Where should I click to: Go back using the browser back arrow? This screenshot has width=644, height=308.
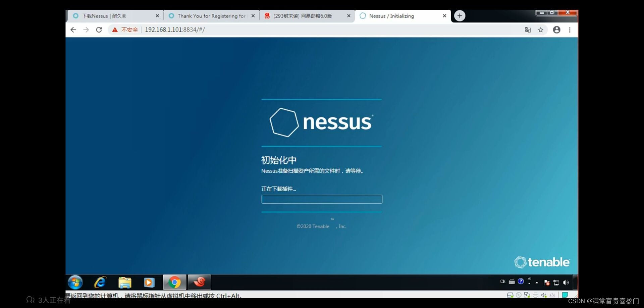[73, 30]
